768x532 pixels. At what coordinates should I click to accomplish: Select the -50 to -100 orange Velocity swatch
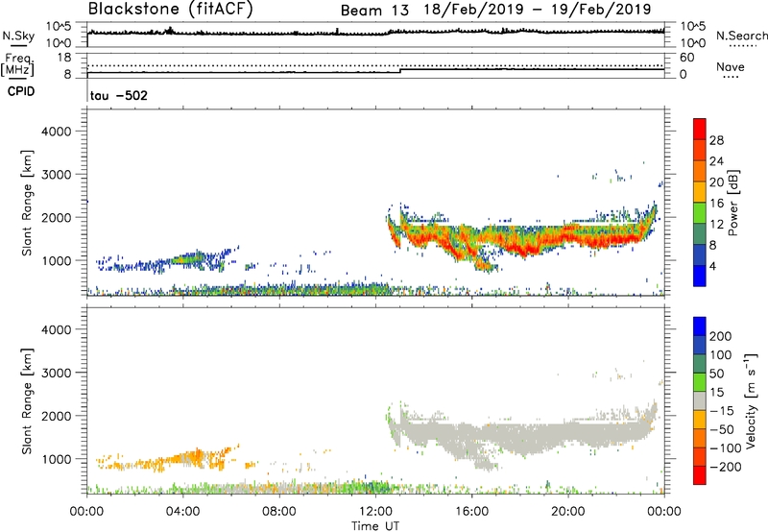[700, 438]
